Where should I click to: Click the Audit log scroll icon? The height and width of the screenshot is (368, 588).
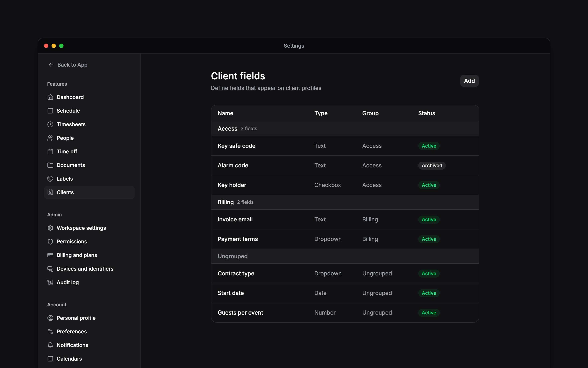pos(50,283)
